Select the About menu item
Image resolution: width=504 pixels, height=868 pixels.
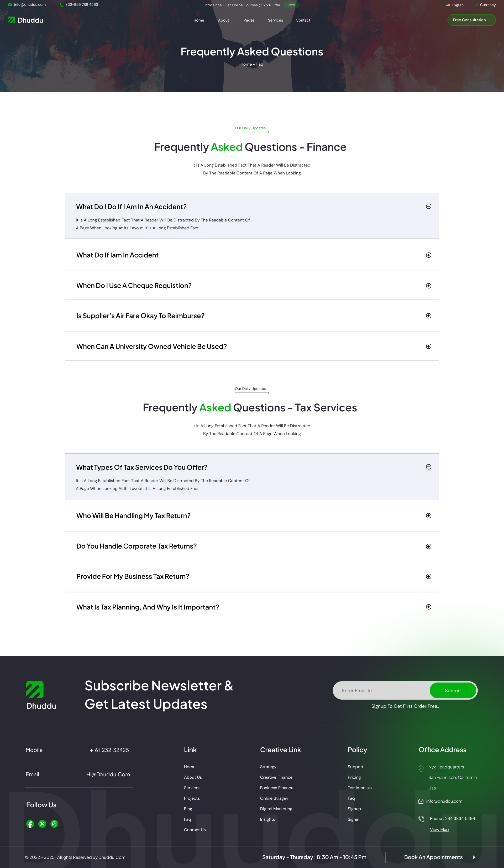pyautogui.click(x=223, y=20)
